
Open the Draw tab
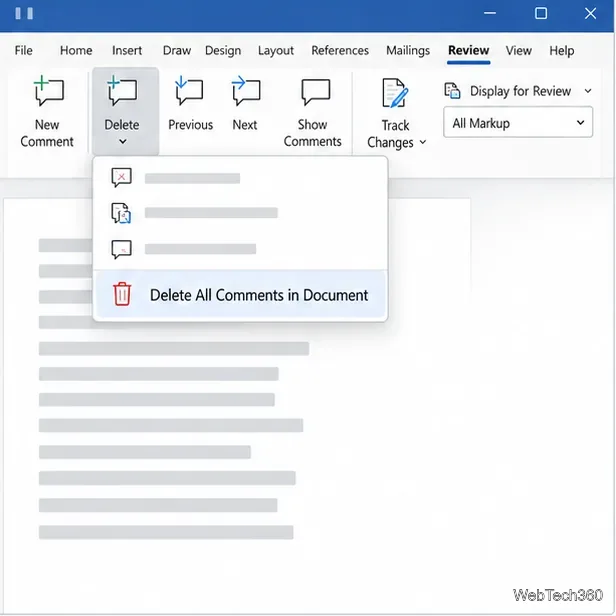coord(177,50)
